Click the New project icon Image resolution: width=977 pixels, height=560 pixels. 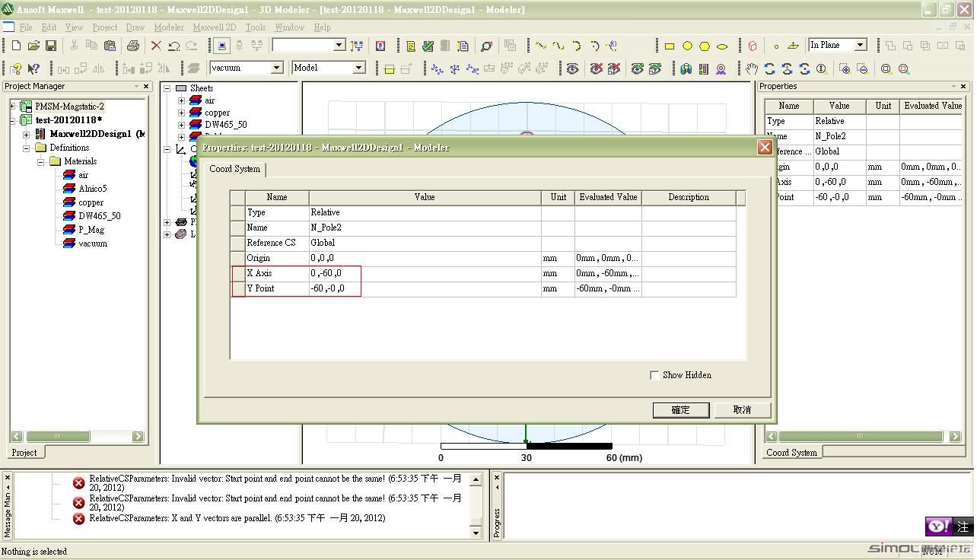(16, 46)
